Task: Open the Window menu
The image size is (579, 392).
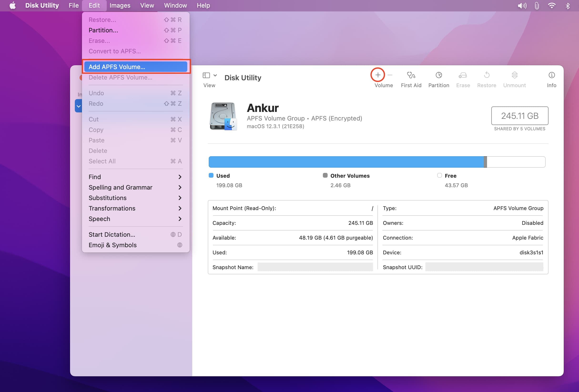Action: click(x=175, y=5)
